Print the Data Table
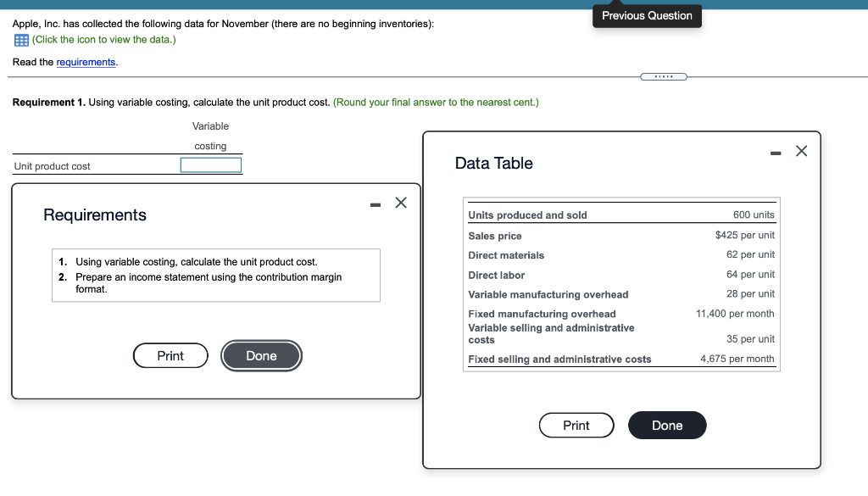Screen dimensions: 868x496 coord(576,425)
